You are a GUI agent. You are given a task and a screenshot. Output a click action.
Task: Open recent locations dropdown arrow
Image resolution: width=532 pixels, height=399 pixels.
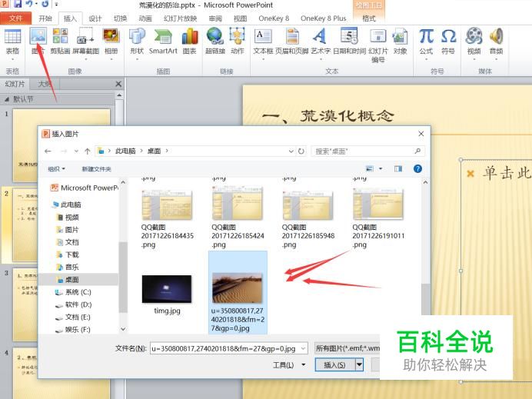[76, 151]
